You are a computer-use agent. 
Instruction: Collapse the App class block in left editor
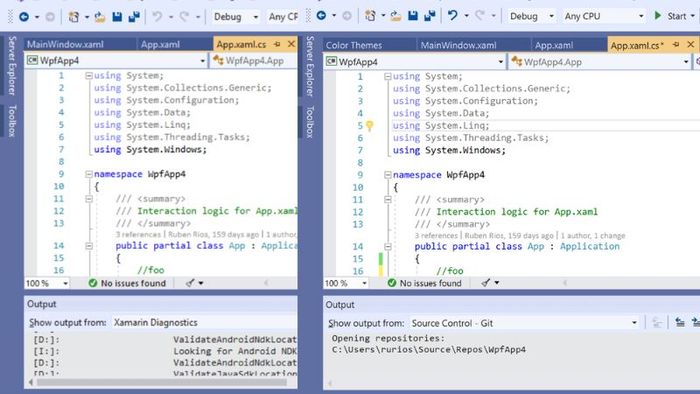88,246
